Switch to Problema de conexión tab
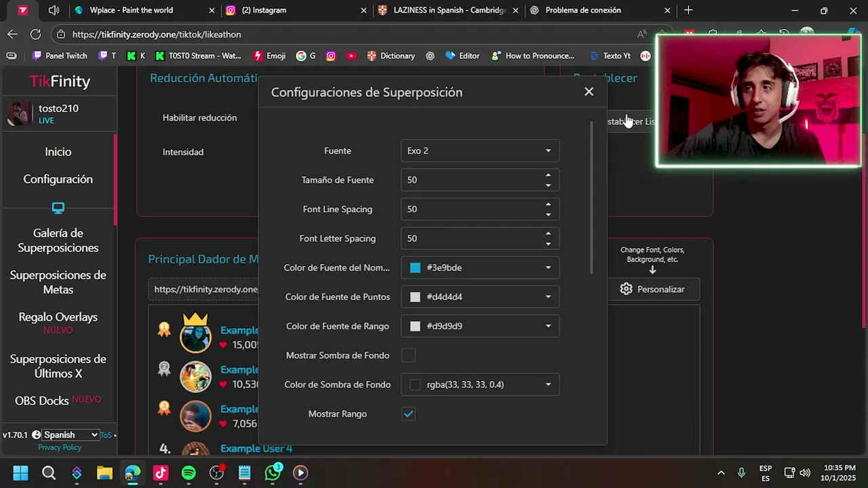Screen dimensions: 868x488 coord(599,10)
